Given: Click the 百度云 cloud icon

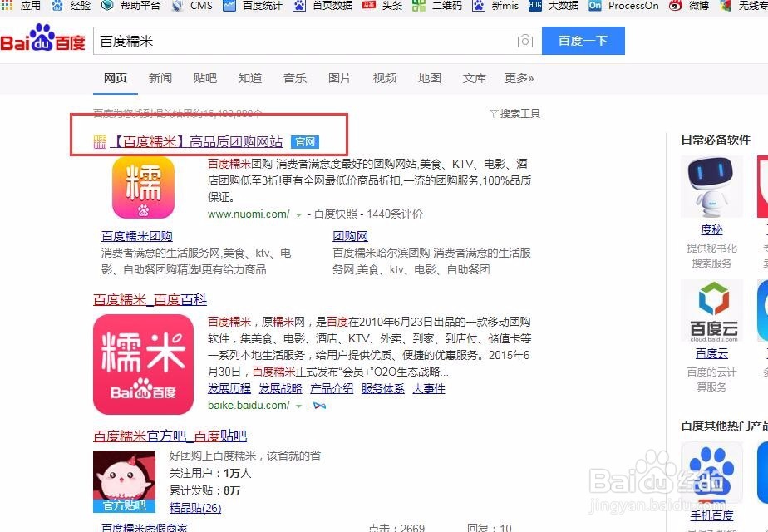Looking at the screenshot, I should (711, 311).
